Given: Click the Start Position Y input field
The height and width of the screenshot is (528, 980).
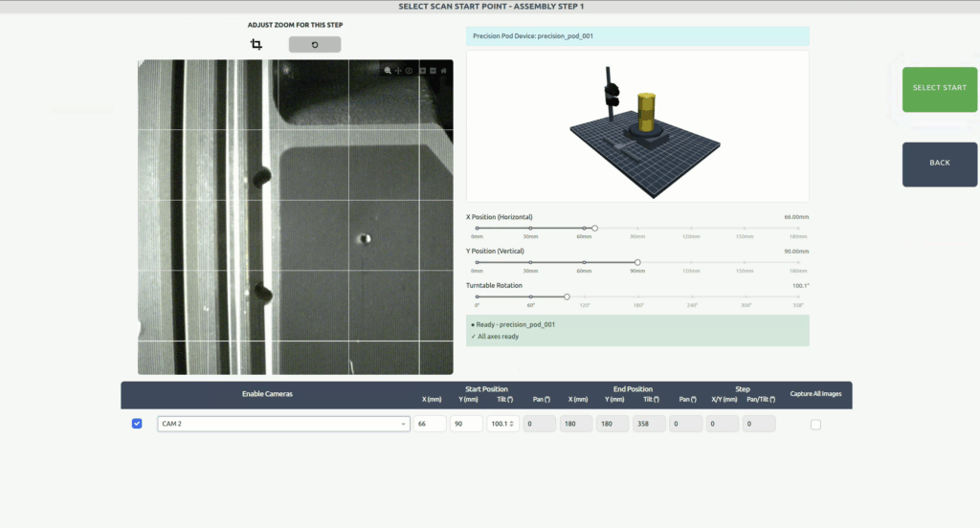Looking at the screenshot, I should [x=466, y=424].
